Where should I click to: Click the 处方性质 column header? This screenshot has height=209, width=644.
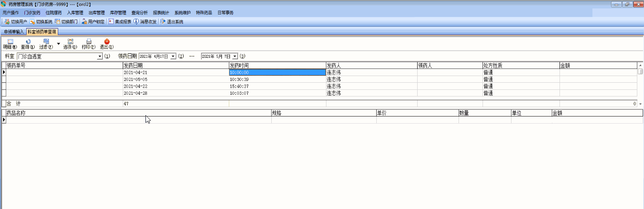(x=521, y=65)
